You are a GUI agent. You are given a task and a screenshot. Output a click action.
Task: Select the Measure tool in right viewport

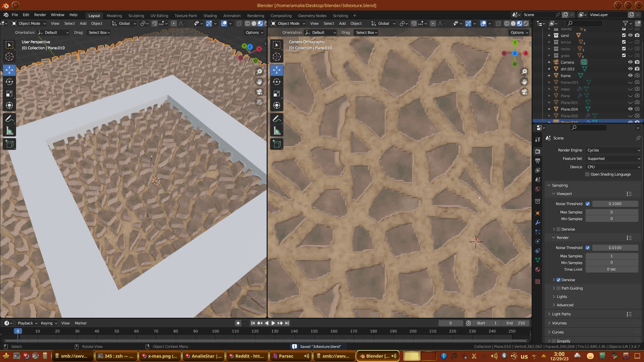(277, 131)
